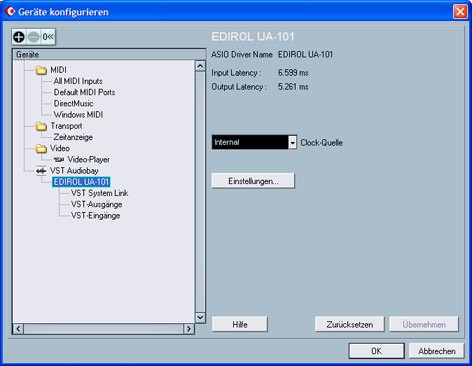
Task: Select the Video folder label
Action: (x=60, y=148)
